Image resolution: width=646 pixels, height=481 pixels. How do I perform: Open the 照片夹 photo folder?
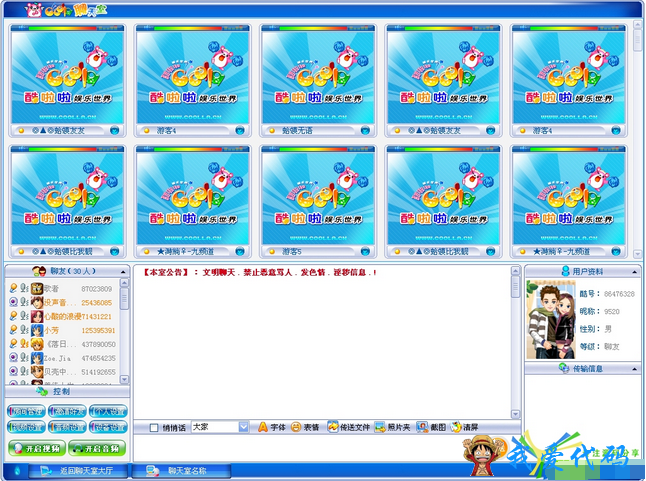(x=393, y=427)
